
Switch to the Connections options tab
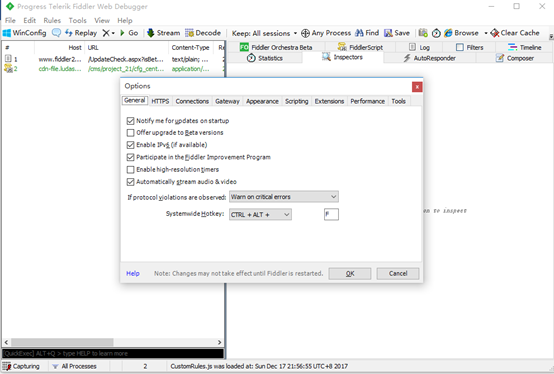coord(192,101)
